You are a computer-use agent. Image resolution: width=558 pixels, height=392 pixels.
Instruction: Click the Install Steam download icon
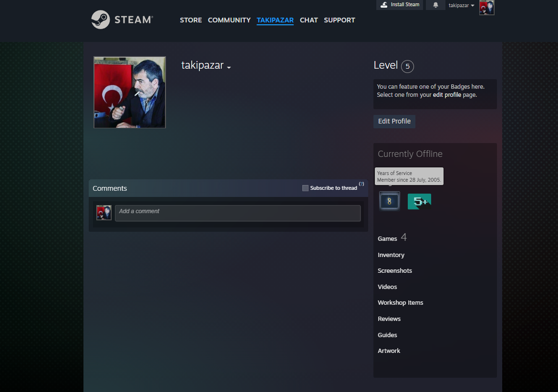tap(384, 5)
